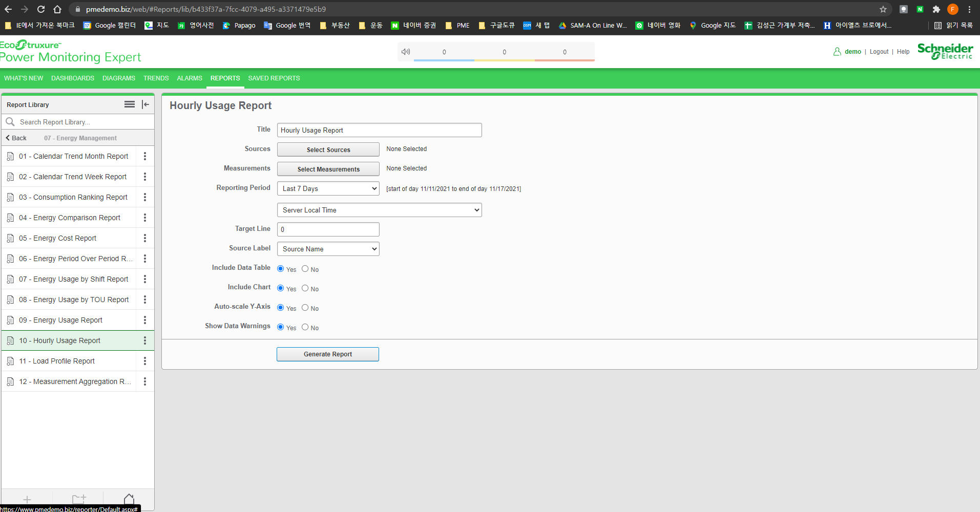Image resolution: width=980 pixels, height=512 pixels.
Task: Select No for Show Data Warnings
Action: point(305,327)
